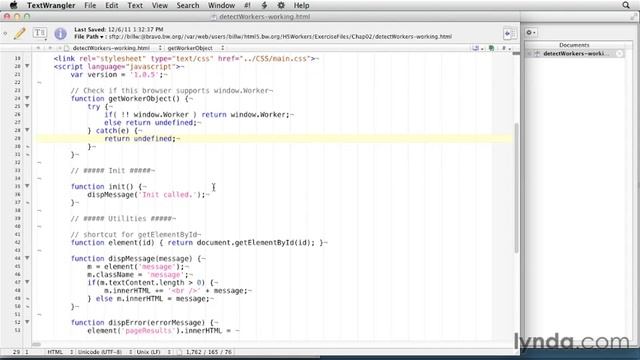
Task: Click the document statistics page icon
Action: (179, 352)
